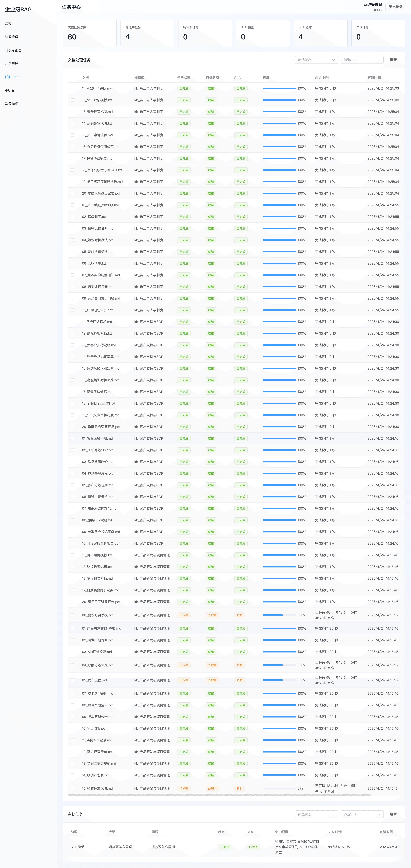Click the 退出登录 button

(x=396, y=7)
